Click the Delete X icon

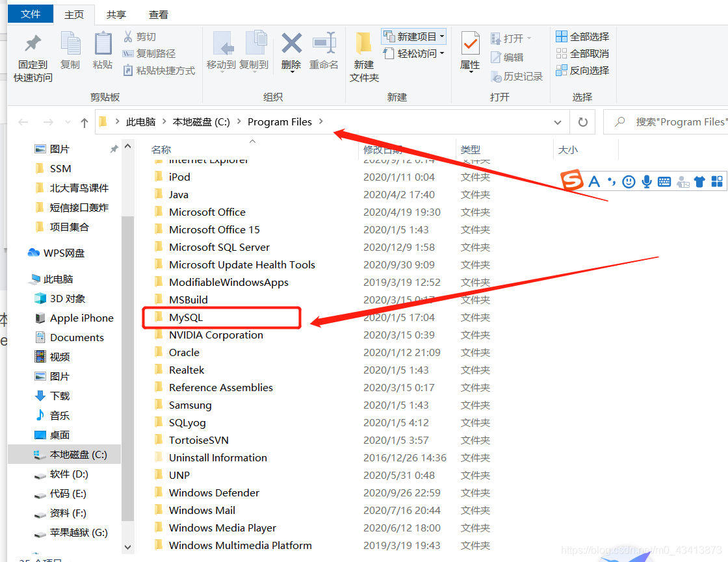point(292,43)
